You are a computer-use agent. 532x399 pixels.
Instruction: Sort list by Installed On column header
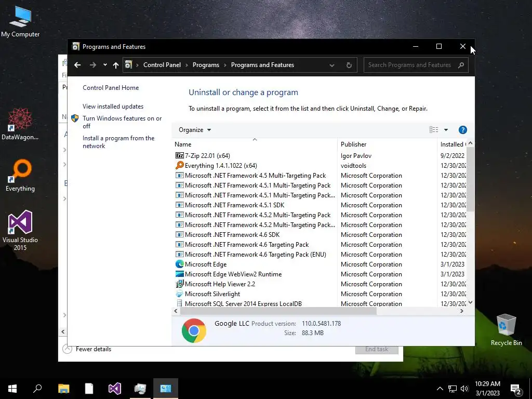click(x=453, y=144)
